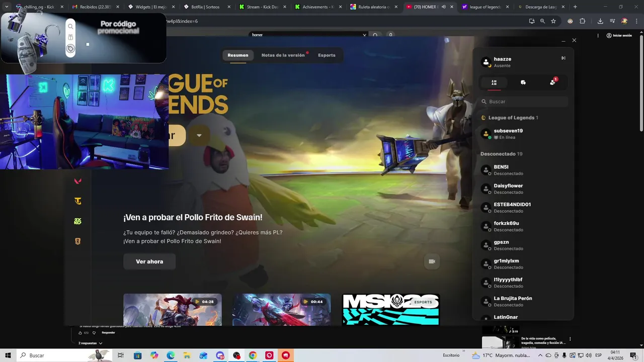The height and width of the screenshot is (362, 644).
Task: Open the De la vida como película video title
Action: (x=543, y=341)
